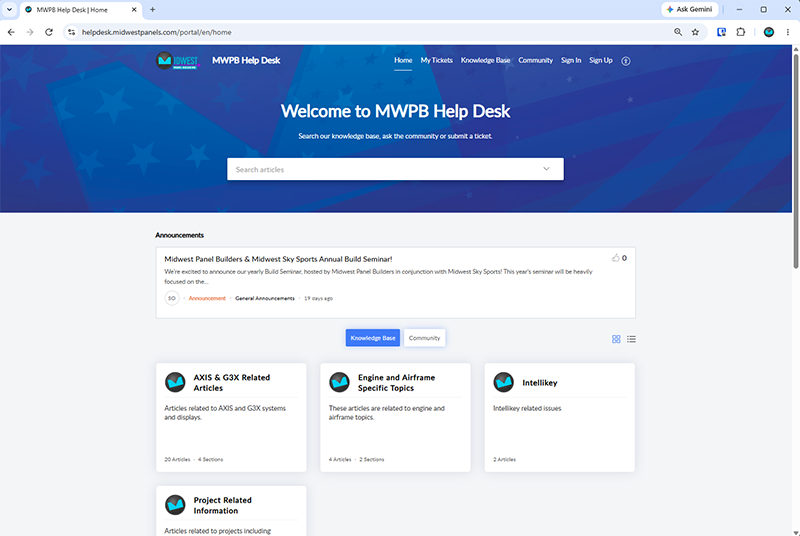Open Project Related Information title
The width and height of the screenshot is (800, 536).
(222, 505)
